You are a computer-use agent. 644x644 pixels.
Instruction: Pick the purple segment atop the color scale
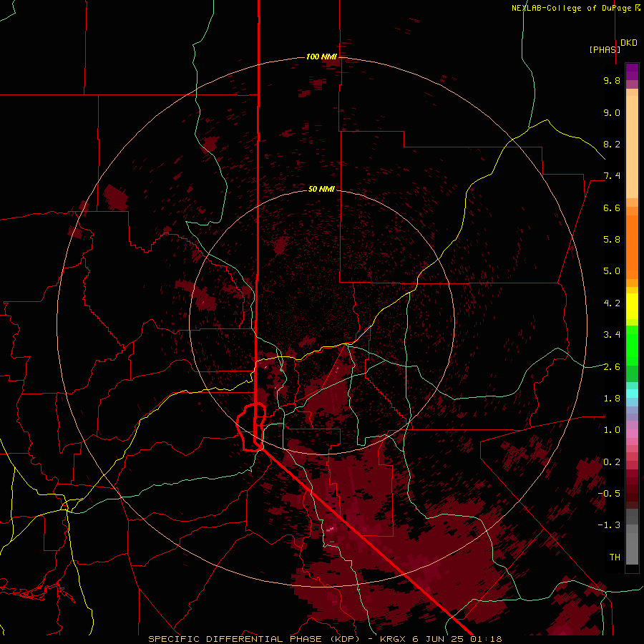(632, 72)
